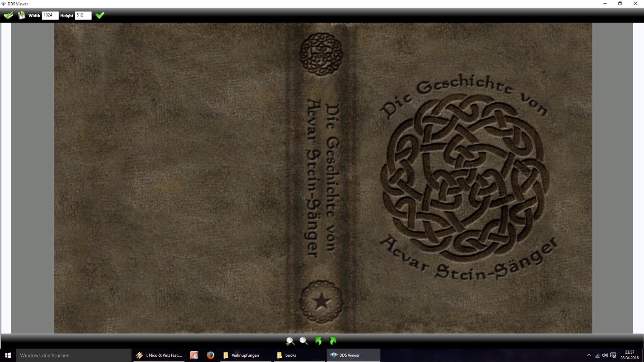Switch to the books folder window
This screenshot has height=362, width=644.
click(287, 355)
